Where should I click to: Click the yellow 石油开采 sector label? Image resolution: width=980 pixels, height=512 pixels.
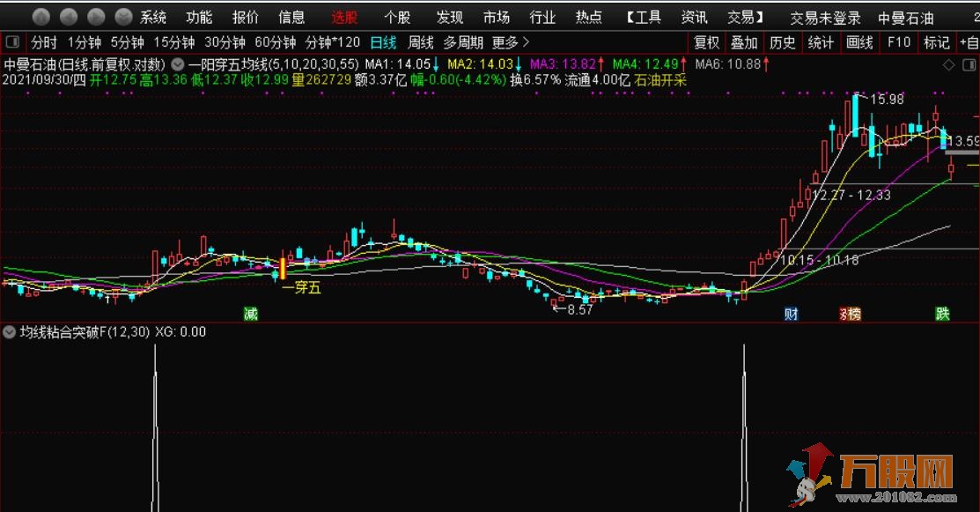point(660,80)
